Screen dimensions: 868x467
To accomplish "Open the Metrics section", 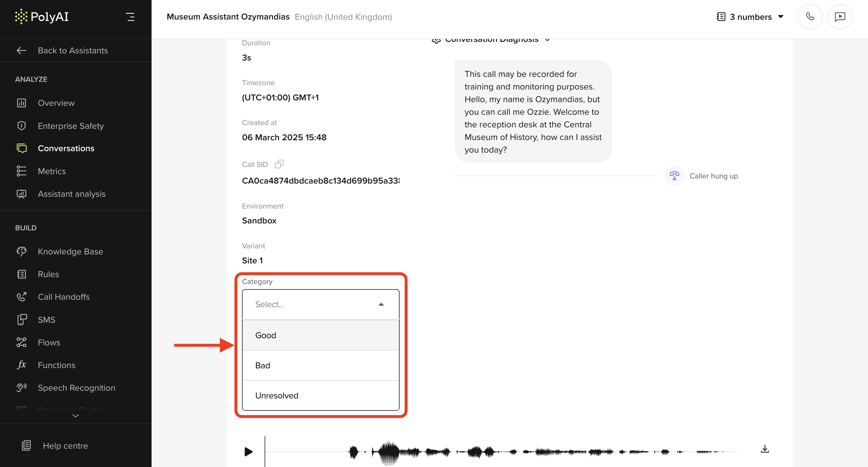I will pyautogui.click(x=51, y=171).
